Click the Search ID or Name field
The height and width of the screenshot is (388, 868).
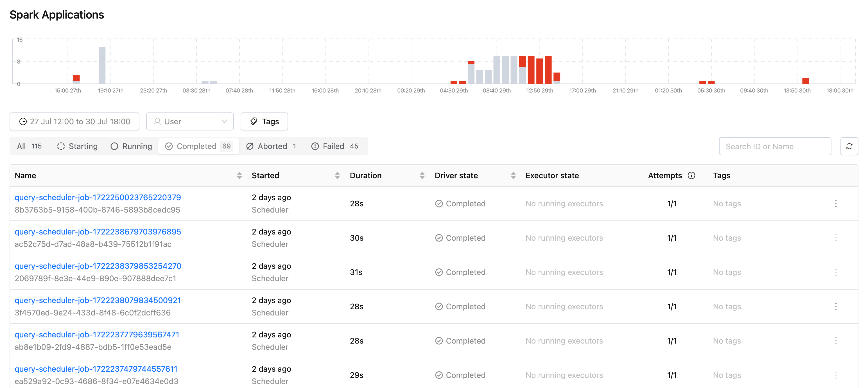pyautogui.click(x=775, y=146)
